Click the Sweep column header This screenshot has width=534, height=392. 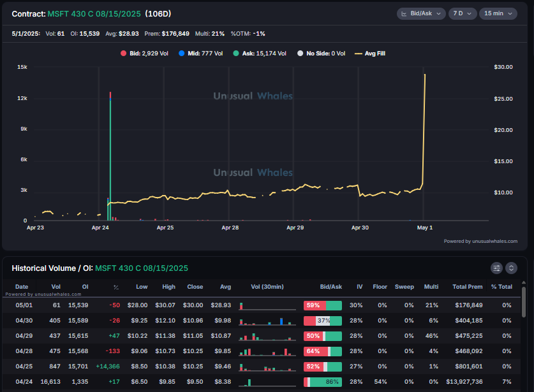click(x=404, y=287)
